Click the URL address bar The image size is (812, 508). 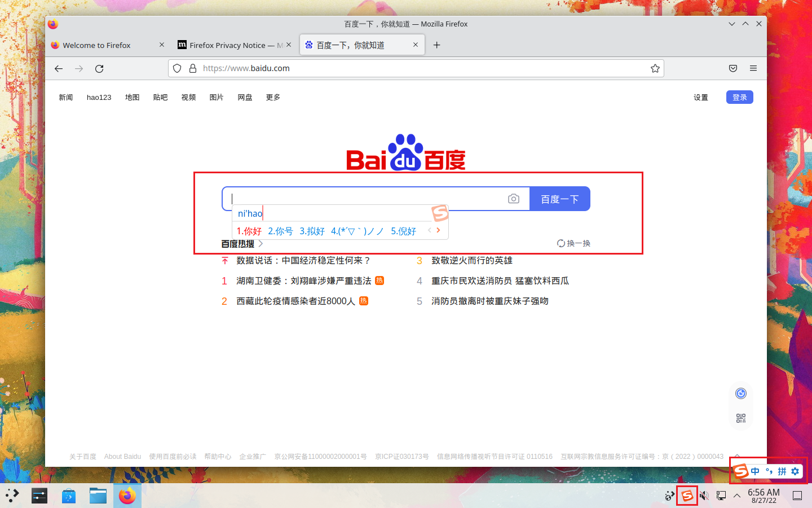416,68
